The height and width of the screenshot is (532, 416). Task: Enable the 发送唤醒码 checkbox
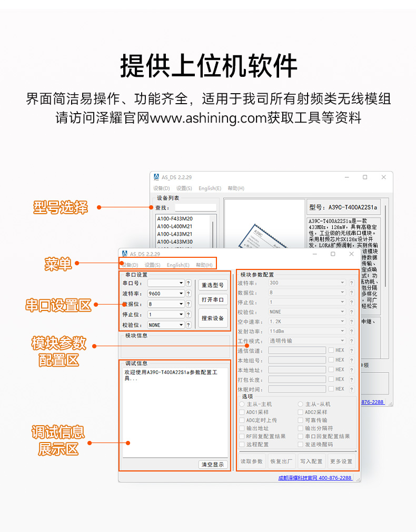coord(300,444)
